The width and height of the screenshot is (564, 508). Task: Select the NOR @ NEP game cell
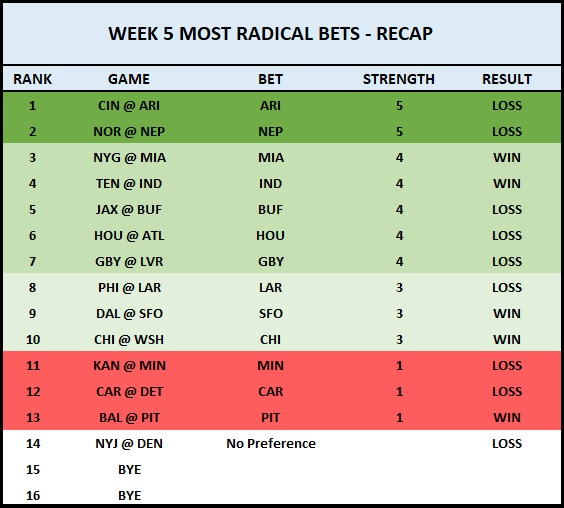(x=129, y=132)
